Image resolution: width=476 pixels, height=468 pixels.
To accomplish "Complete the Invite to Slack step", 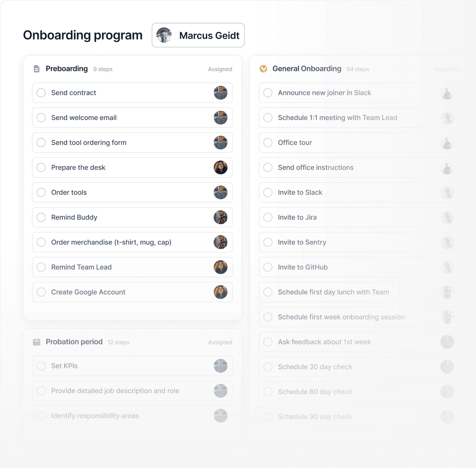I will [x=268, y=192].
